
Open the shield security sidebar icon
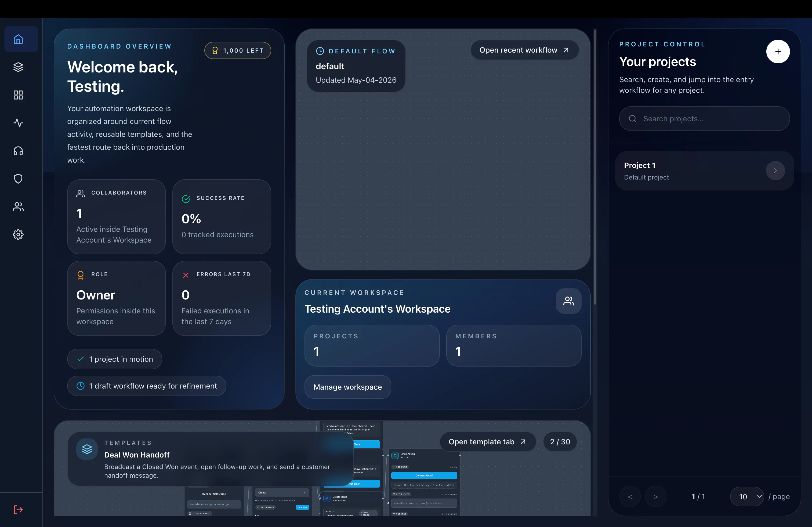tap(18, 179)
